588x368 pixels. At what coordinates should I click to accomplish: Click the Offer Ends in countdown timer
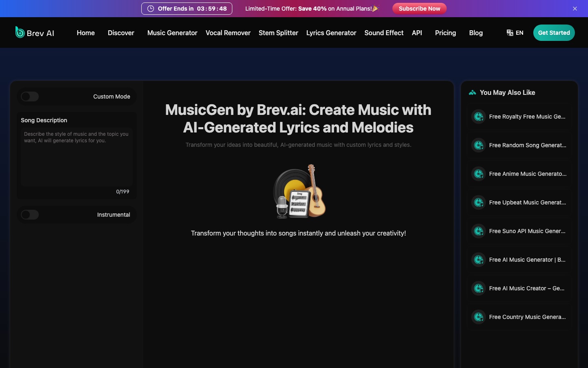point(187,9)
